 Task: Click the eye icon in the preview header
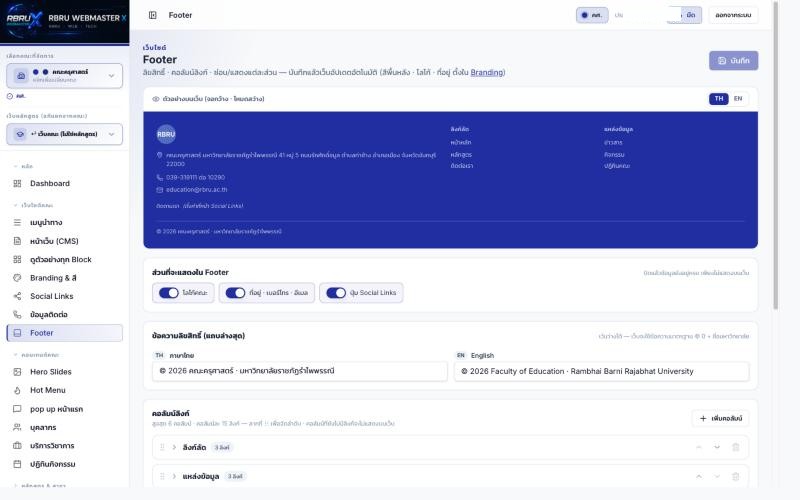tap(156, 99)
